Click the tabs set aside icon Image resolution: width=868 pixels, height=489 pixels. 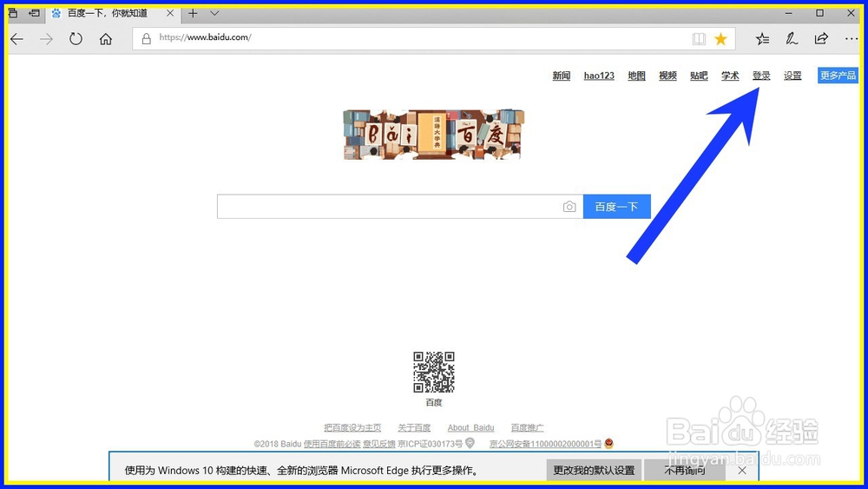tap(13, 13)
